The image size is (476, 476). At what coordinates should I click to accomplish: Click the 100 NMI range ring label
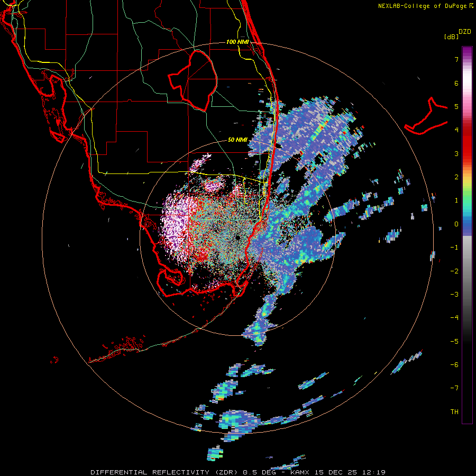[237, 42]
